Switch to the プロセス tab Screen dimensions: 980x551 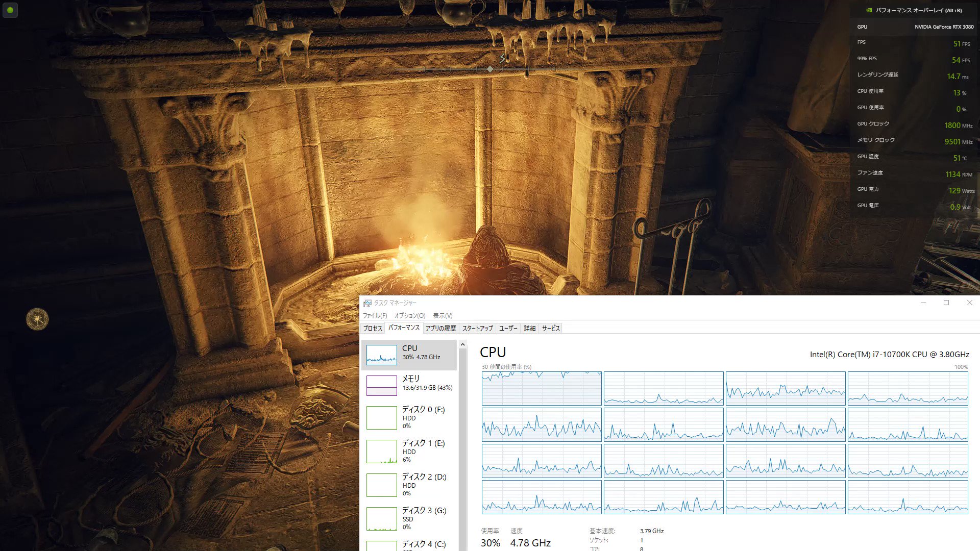373,329
